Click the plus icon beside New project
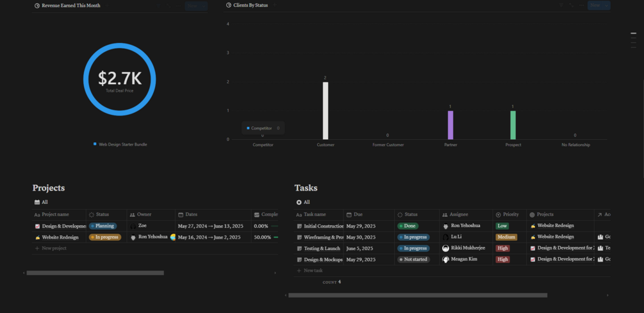This screenshot has height=313, width=644. [x=37, y=248]
